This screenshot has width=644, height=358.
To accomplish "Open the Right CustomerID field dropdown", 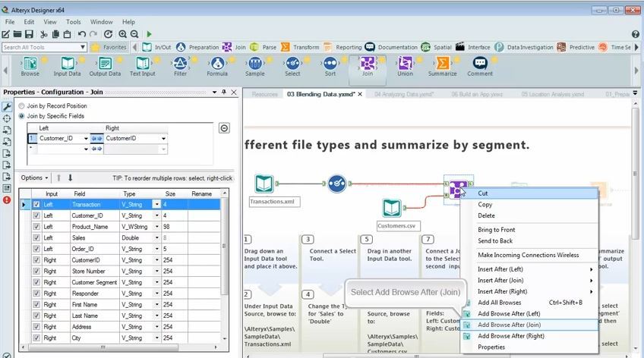I will pyautogui.click(x=163, y=139).
